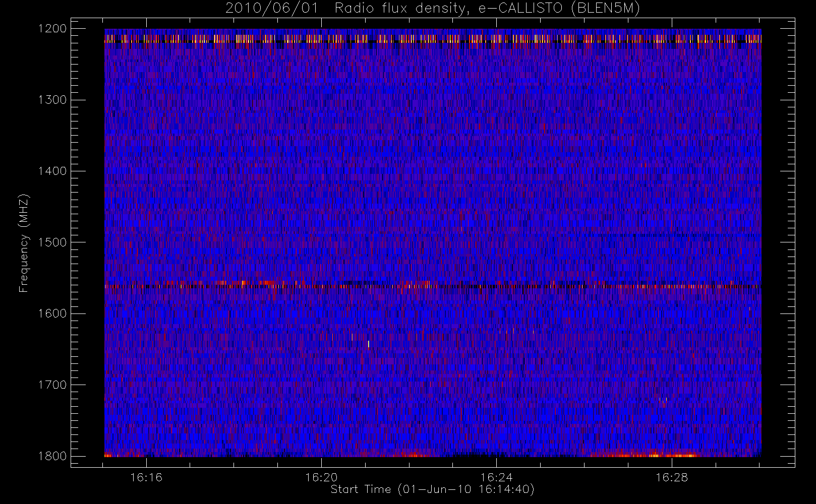Click the 1200 frequency tick label
This screenshot has width=816, height=504.
(x=52, y=29)
